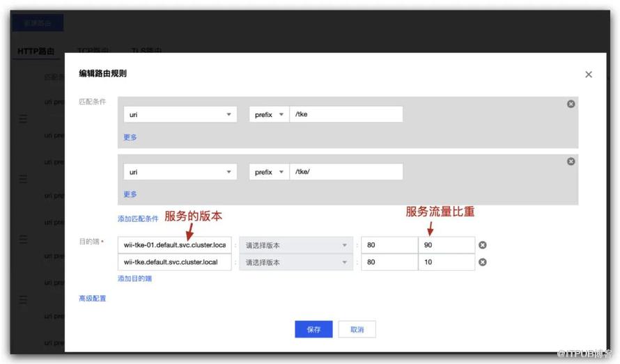Open version selector for wii-tke-01 destination
Screen dimensions: 620x364
tap(296, 246)
